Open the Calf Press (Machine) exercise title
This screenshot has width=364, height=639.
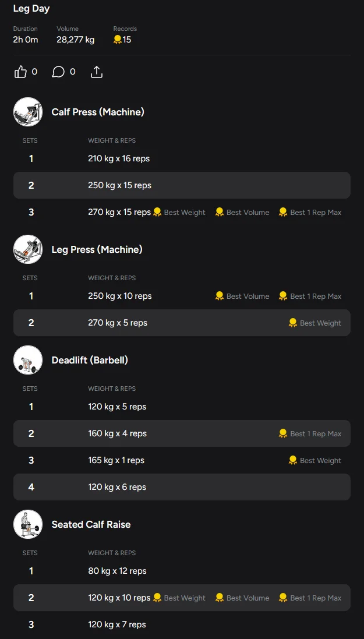click(98, 112)
